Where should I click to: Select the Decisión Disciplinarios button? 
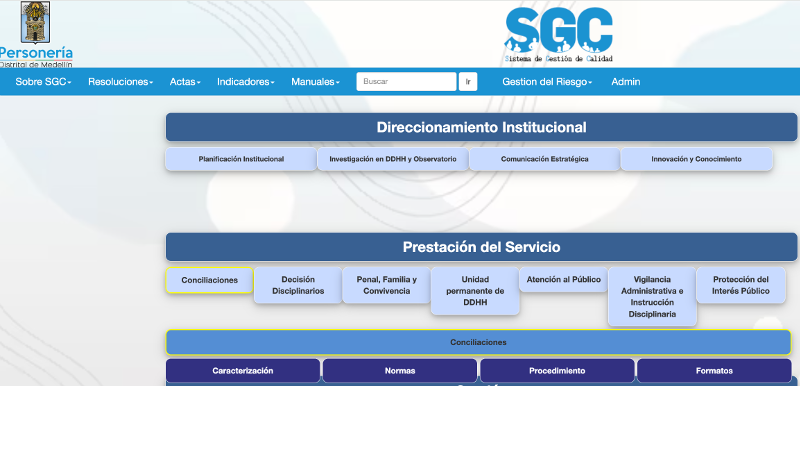(298, 285)
